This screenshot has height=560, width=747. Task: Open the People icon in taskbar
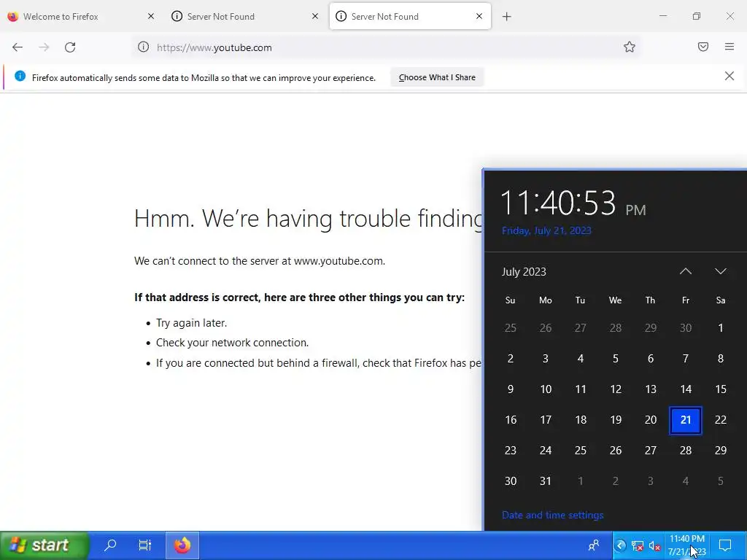pyautogui.click(x=594, y=545)
